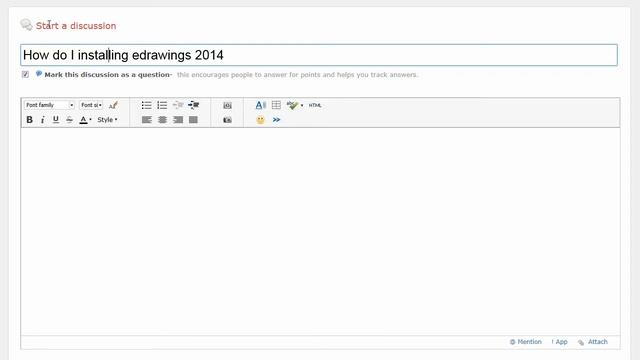Open the Font size dropdown
This screenshot has height=360, width=640.
point(91,105)
